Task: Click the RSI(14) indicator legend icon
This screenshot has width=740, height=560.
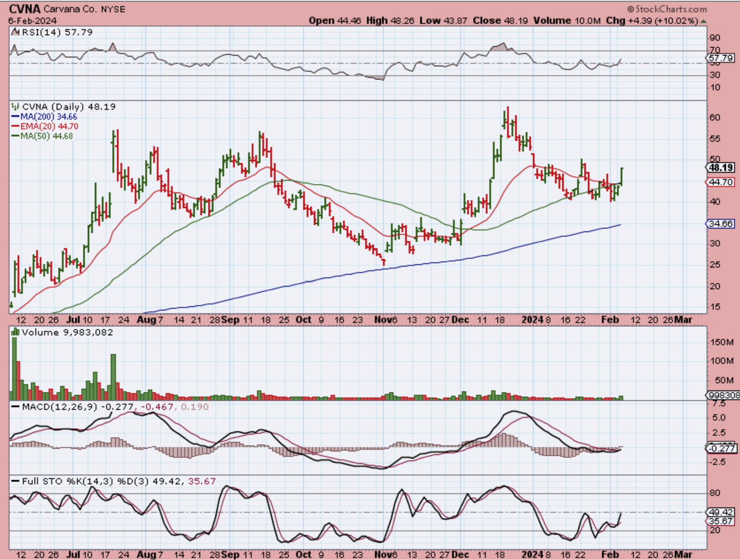Action: (x=15, y=32)
